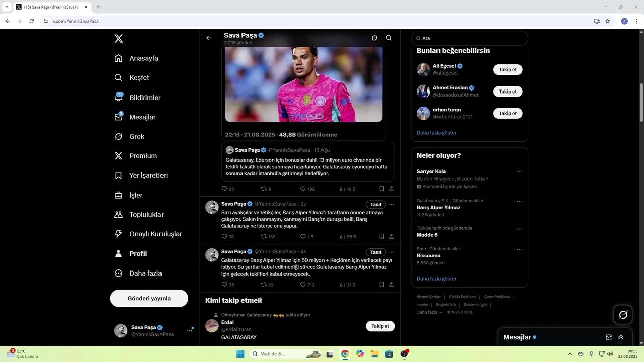
Task: Expand the Mesajlar drawer
Action: (621, 337)
